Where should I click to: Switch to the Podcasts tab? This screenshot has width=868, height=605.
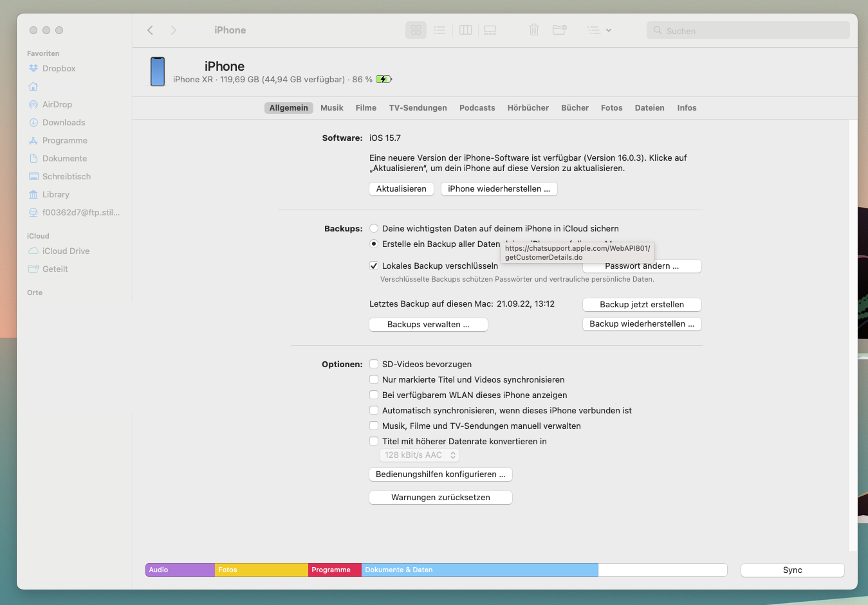(477, 108)
